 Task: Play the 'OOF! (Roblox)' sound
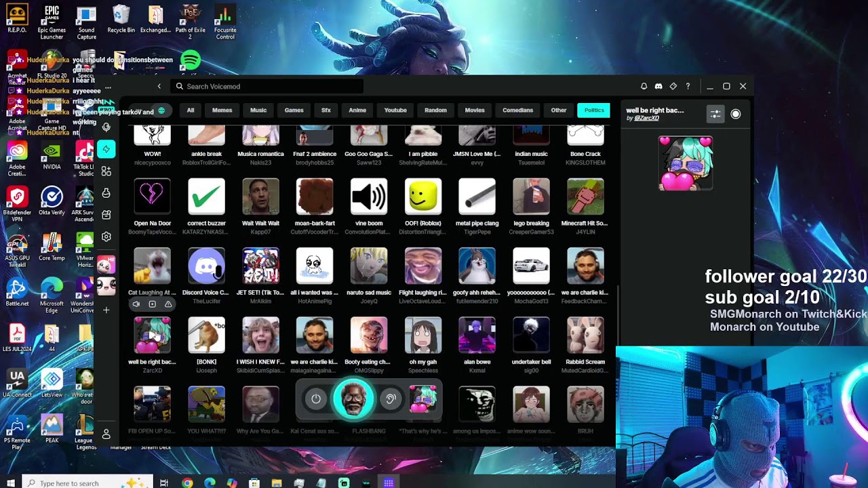pos(423,197)
